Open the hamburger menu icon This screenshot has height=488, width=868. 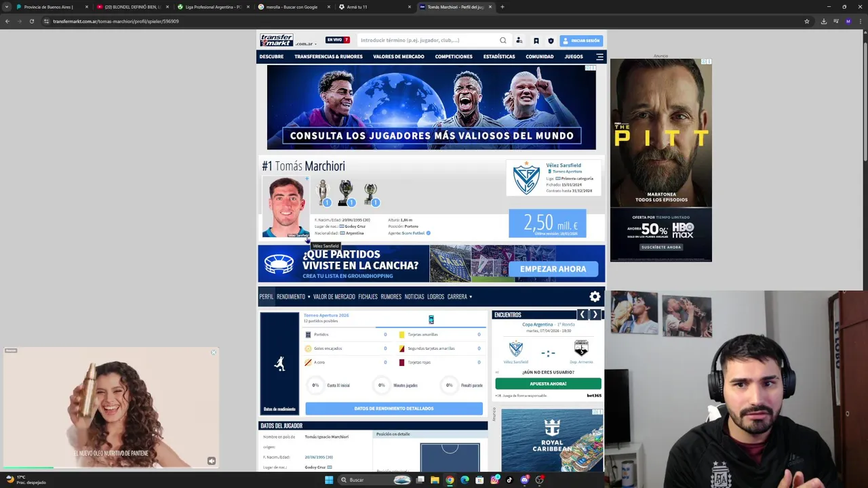coord(599,57)
